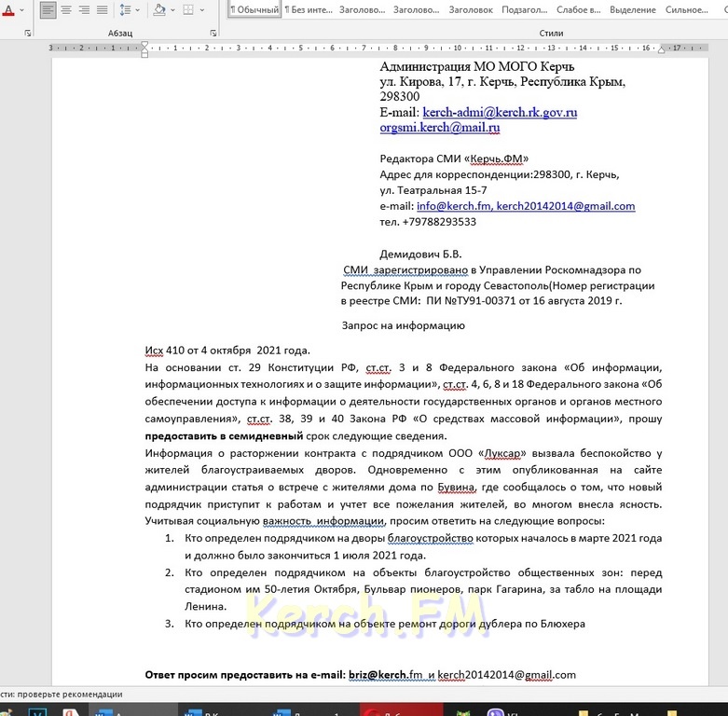Click the line spacing icon
The height and width of the screenshot is (716, 728).
pyautogui.click(x=125, y=10)
